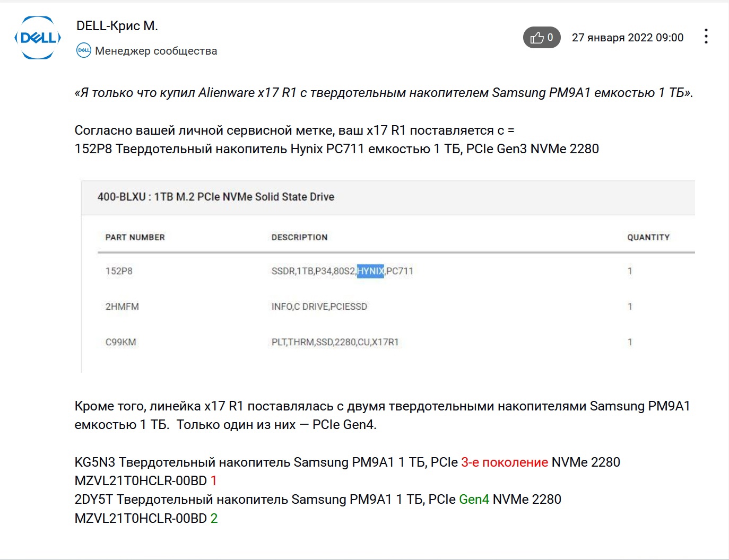Click the red text 3-е поколение
Viewport: 729px width, 560px height.
[x=504, y=462]
